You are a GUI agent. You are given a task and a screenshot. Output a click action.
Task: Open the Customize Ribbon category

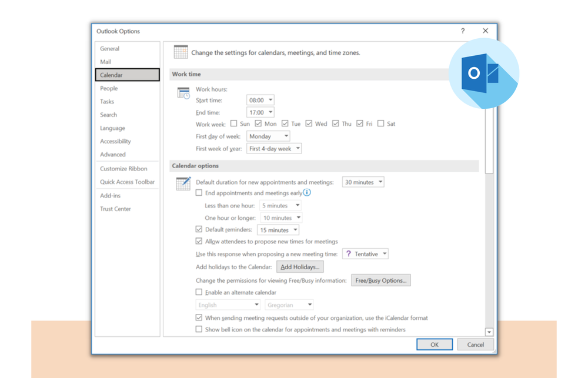(x=127, y=168)
